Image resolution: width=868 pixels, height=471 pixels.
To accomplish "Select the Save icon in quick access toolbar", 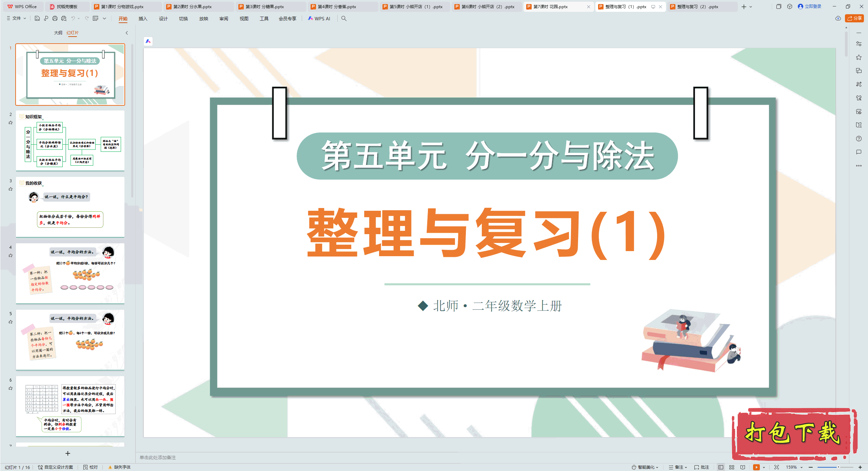I will [37, 19].
